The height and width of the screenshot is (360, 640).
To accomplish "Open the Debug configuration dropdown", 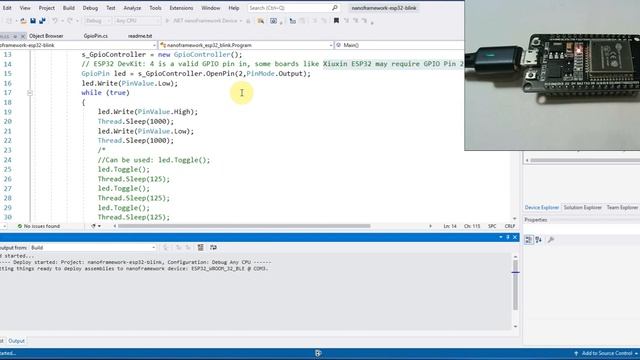I will tap(98, 21).
